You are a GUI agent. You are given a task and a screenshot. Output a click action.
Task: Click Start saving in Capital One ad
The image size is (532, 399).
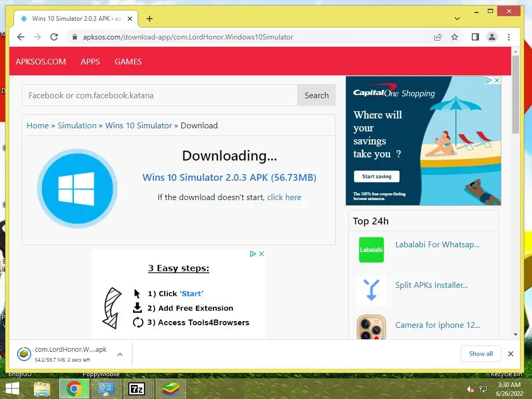(x=377, y=177)
